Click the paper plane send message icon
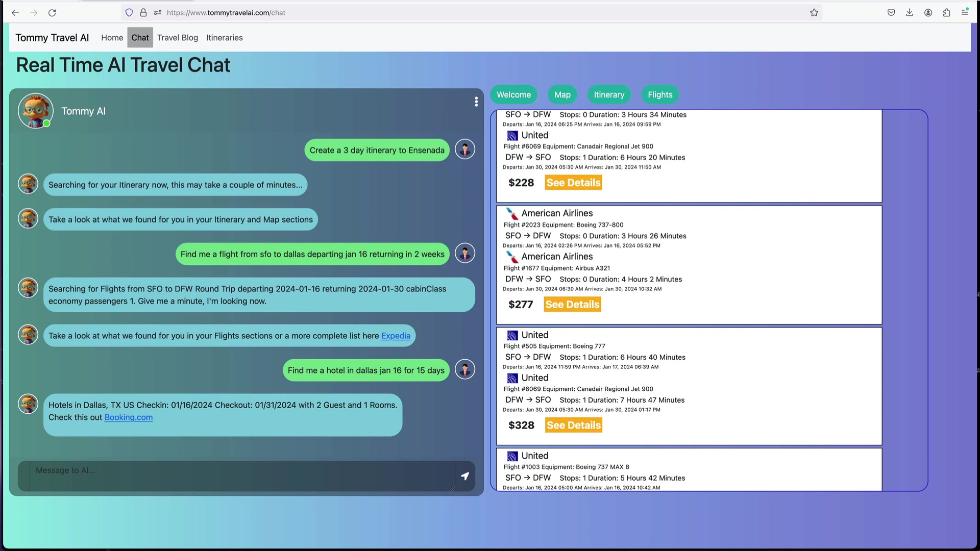 tap(465, 476)
